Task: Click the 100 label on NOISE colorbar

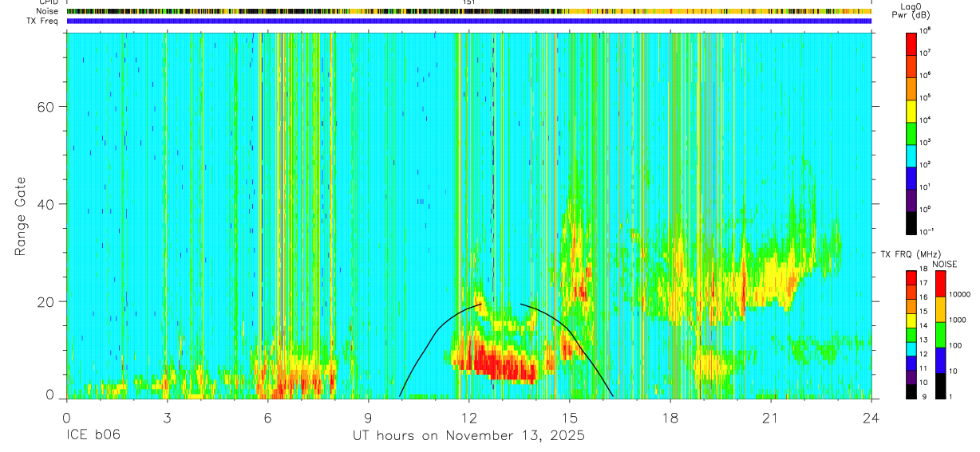Action: pyautogui.click(x=954, y=345)
